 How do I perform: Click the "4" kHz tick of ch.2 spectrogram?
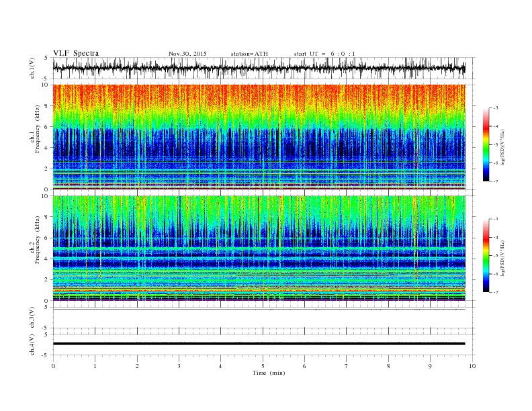pos(47,259)
